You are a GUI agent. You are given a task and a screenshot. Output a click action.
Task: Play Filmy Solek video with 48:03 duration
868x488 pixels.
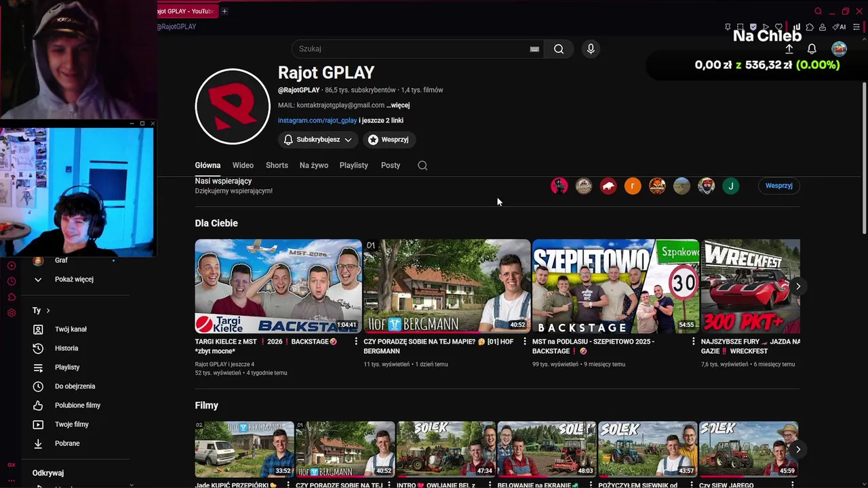coord(547,449)
